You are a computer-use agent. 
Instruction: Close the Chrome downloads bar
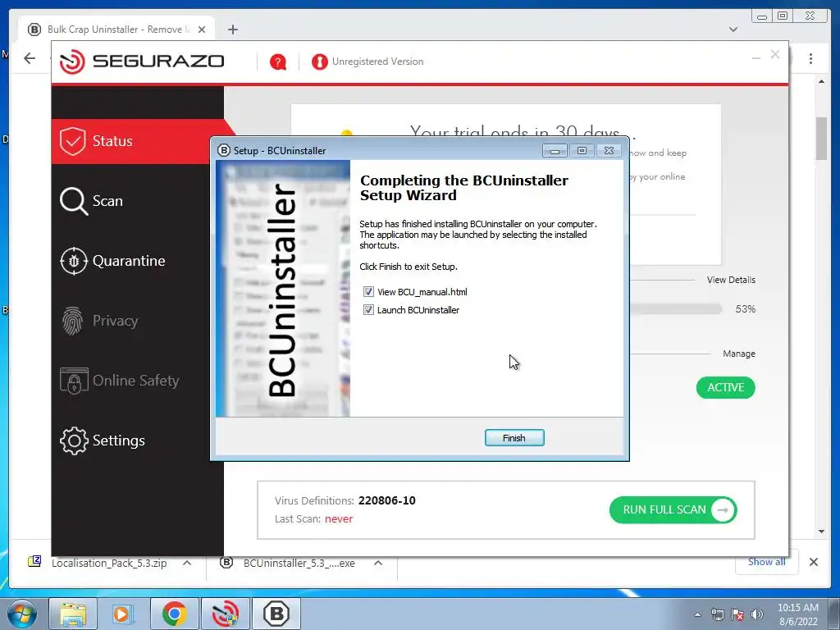[813, 562]
